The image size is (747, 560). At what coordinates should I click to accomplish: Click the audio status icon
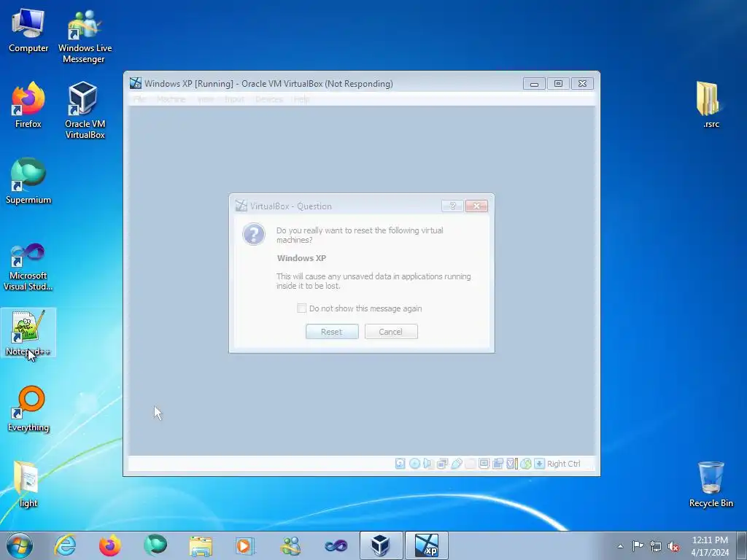tap(428, 463)
